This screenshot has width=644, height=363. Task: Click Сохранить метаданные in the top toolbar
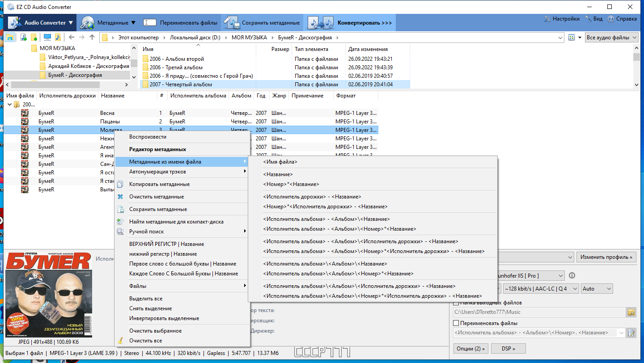262,22
